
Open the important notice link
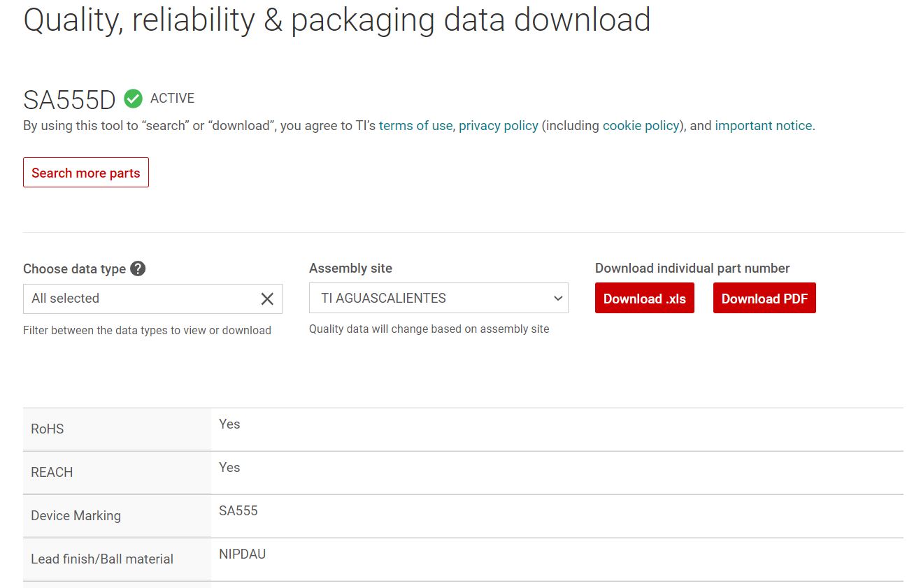tap(764, 126)
